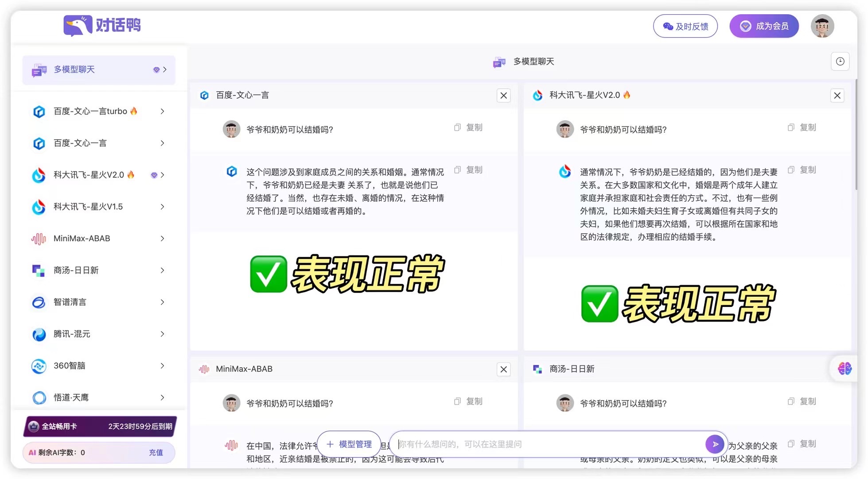Click 成为会员 membership button
This screenshot has height=479, width=868.
[x=764, y=26]
